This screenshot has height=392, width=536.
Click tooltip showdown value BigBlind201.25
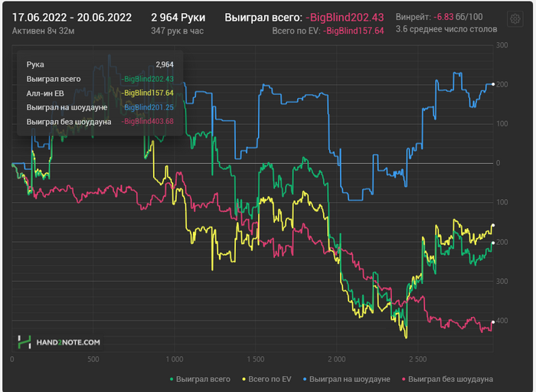pyautogui.click(x=149, y=107)
